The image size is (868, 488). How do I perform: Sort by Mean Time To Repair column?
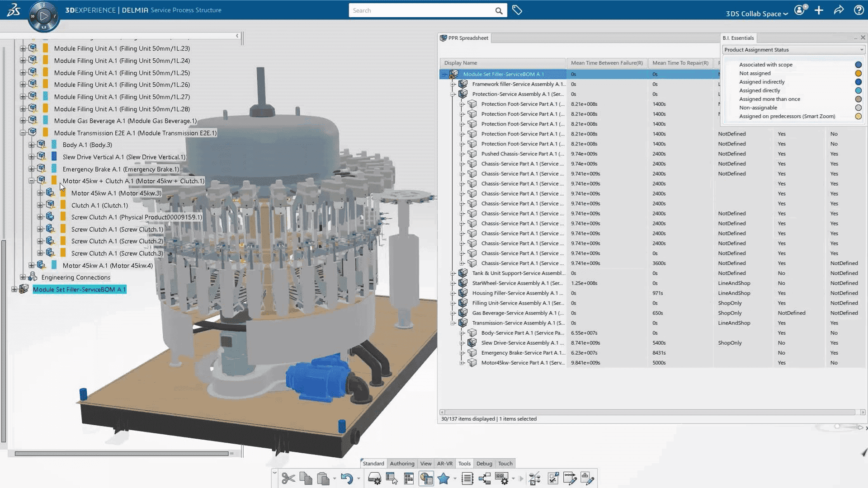pos(680,63)
